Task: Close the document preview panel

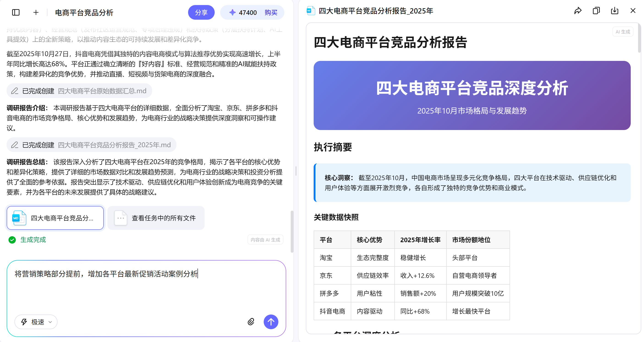Action: (633, 11)
